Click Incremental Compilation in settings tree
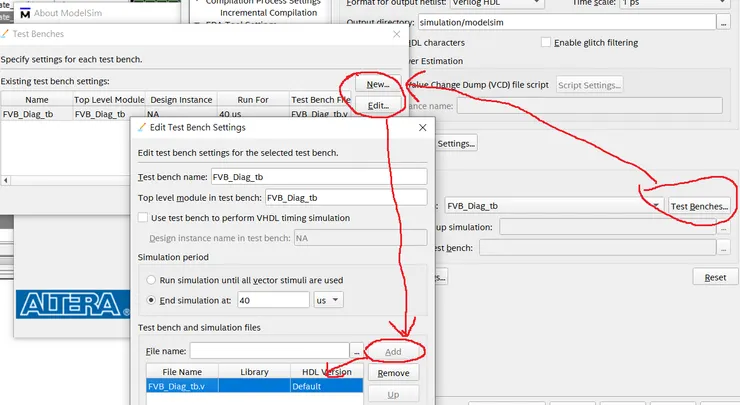740x405 pixels. click(269, 13)
